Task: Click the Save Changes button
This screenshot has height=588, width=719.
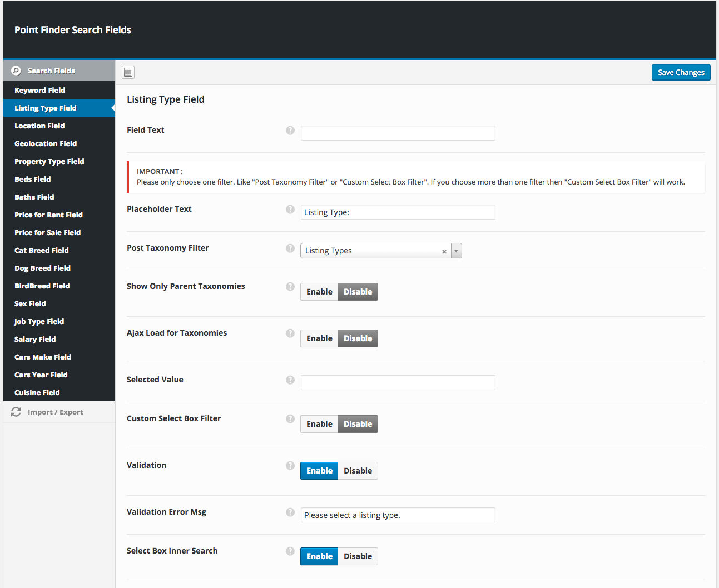Action: (x=681, y=72)
